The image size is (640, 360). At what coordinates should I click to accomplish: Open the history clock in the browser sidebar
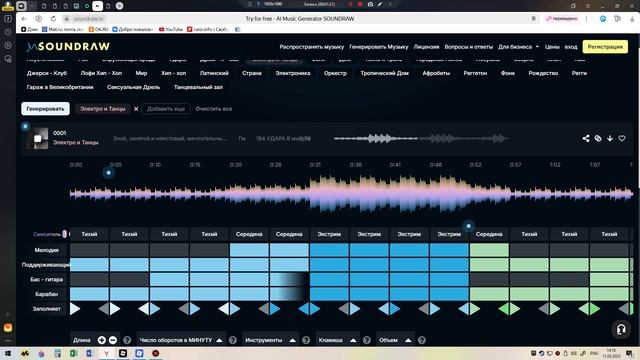click(x=8, y=32)
